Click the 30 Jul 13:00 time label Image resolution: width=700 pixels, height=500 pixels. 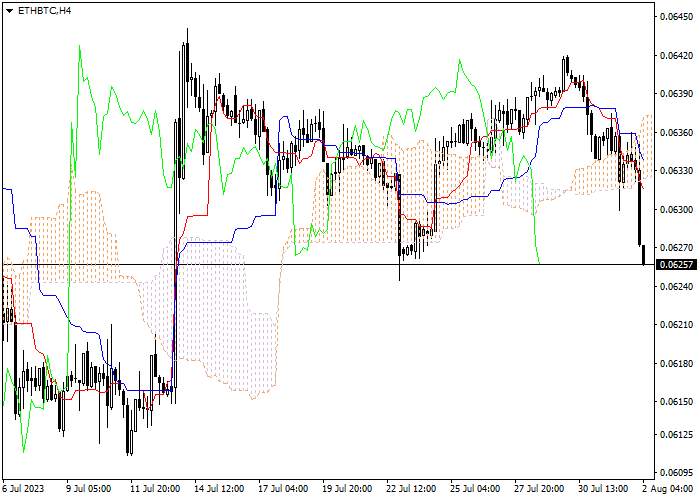(604, 488)
